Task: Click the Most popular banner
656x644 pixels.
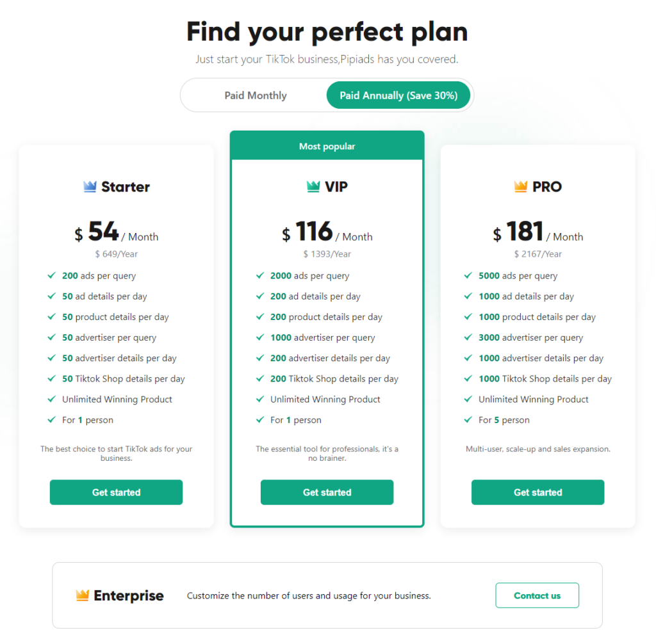Action: click(327, 145)
